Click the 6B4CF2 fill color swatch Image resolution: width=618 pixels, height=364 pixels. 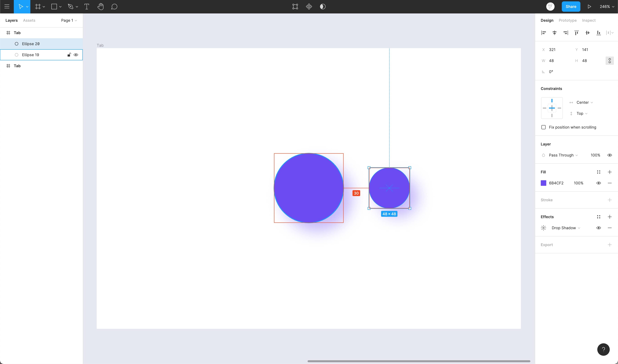pyautogui.click(x=543, y=183)
